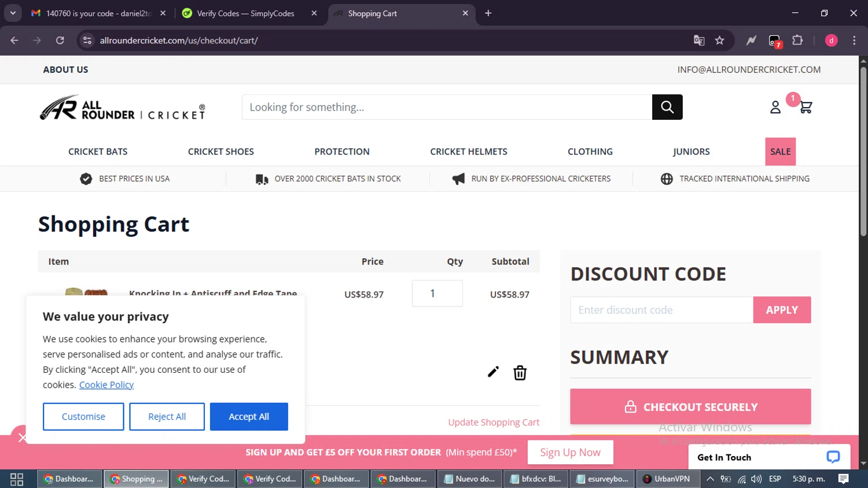Viewport: 868px width, 488px height.
Task: Open the Cookie Policy link
Action: [x=106, y=385]
